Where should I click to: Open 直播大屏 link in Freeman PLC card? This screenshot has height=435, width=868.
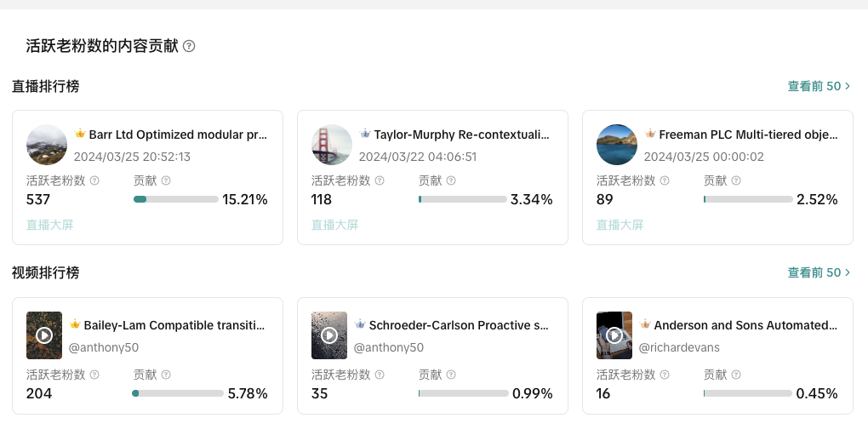(620, 225)
